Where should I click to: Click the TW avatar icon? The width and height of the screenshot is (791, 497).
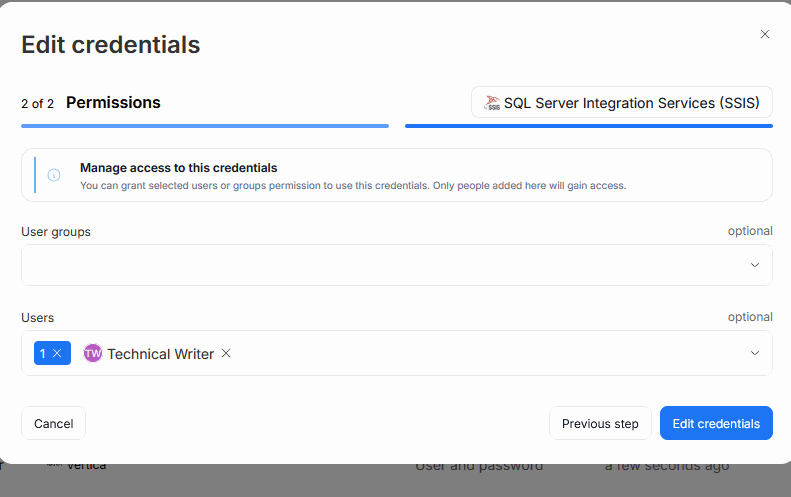(93, 353)
